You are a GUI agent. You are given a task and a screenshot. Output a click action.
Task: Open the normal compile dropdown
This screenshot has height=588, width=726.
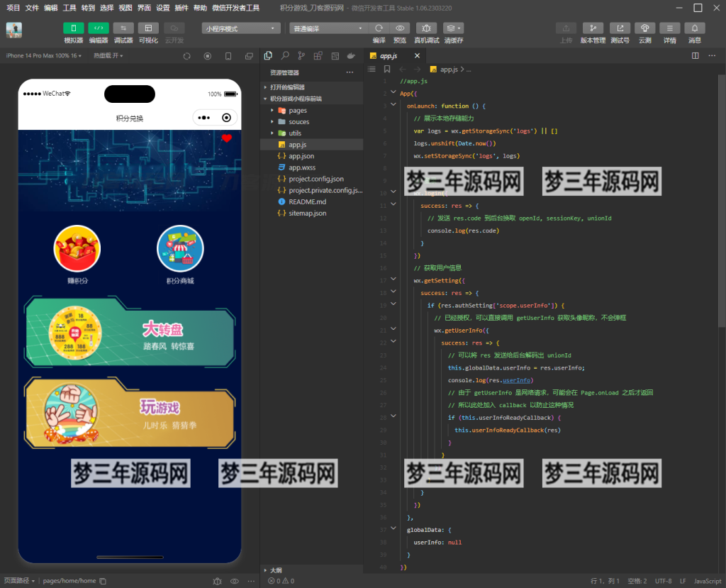tap(328, 28)
